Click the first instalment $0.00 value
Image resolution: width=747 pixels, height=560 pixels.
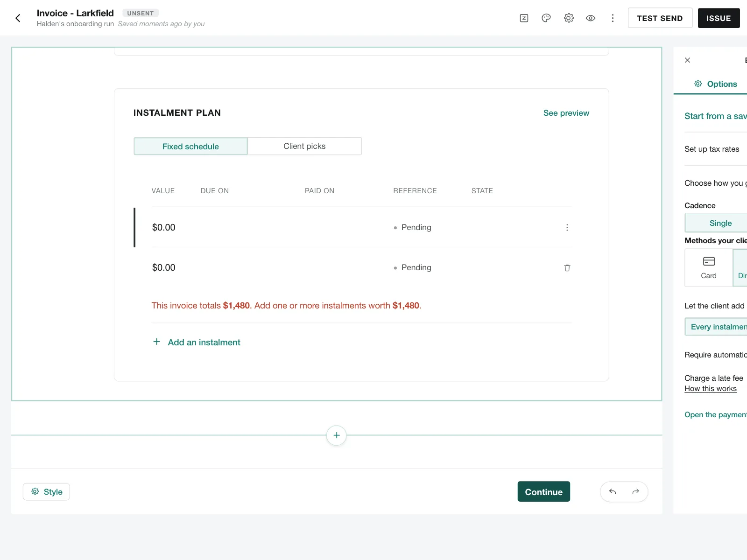tap(163, 227)
